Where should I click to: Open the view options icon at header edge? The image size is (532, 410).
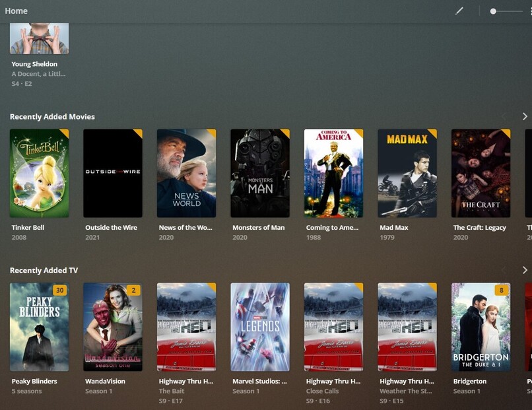[x=530, y=11]
